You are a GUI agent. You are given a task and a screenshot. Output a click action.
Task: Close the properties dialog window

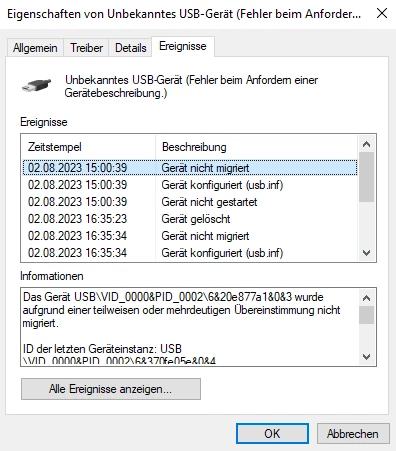[382, 13]
